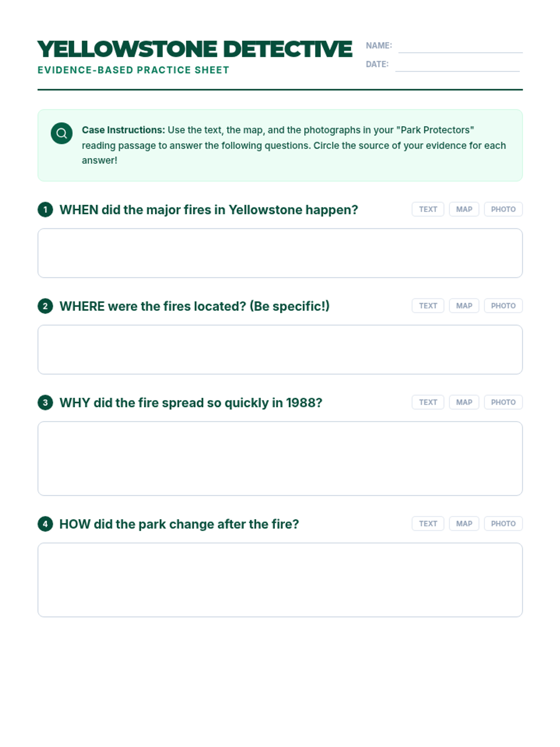
Task: Click the question 3 number badge
Action: click(45, 402)
